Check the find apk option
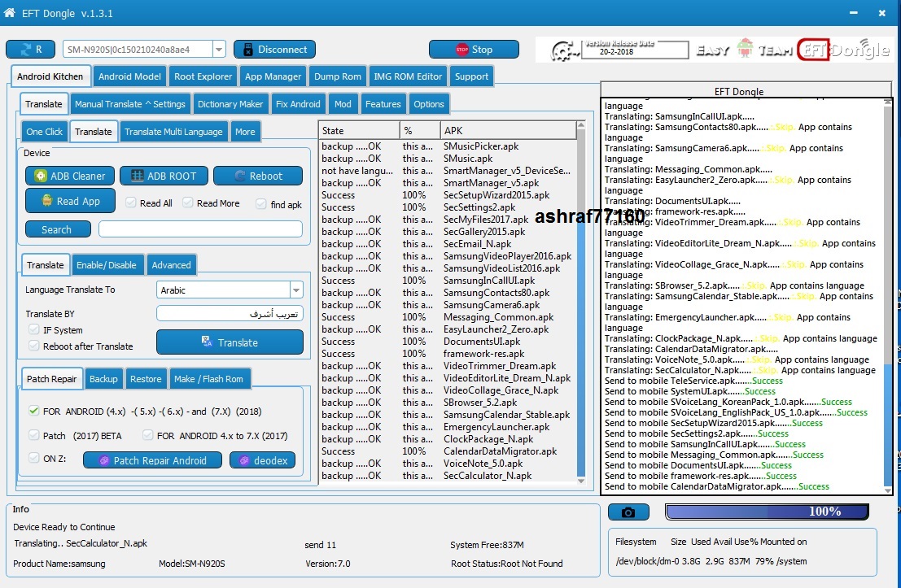 point(261,204)
